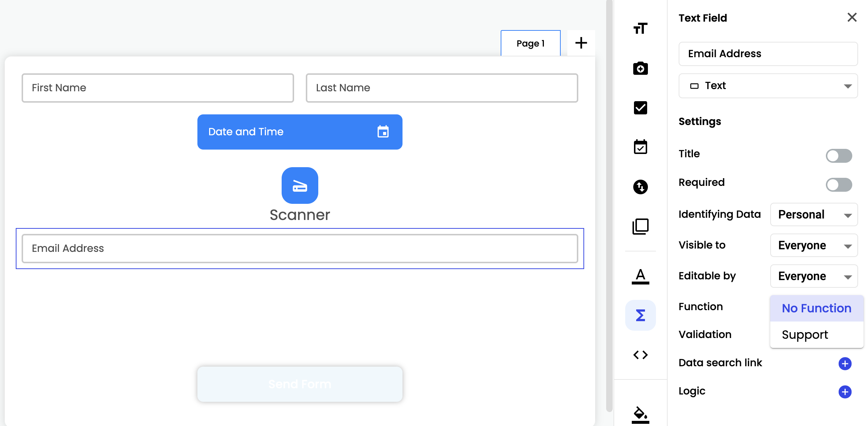
Task: Choose Support option in function list
Action: point(816,335)
